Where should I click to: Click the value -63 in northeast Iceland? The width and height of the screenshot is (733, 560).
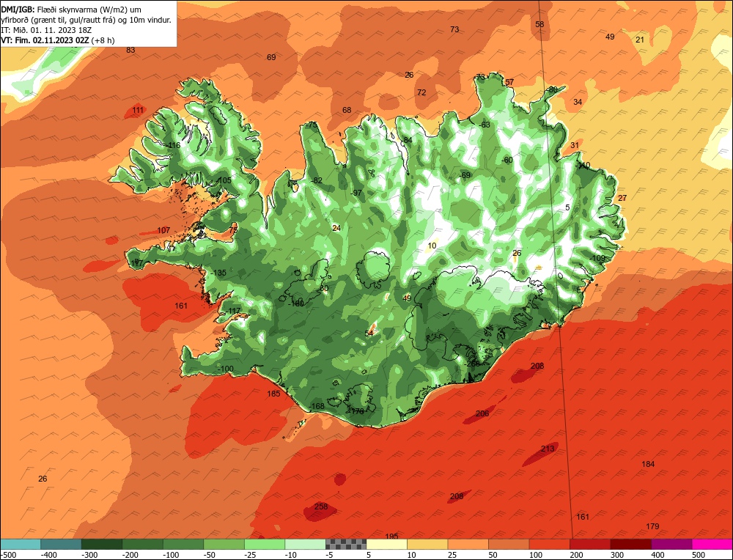[x=485, y=125]
